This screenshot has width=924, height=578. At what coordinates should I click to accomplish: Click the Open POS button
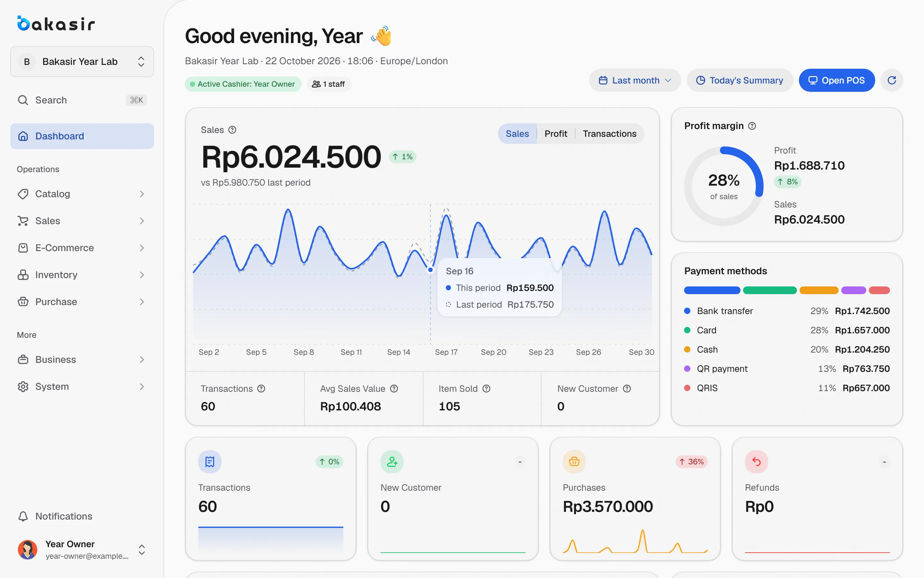tap(836, 80)
